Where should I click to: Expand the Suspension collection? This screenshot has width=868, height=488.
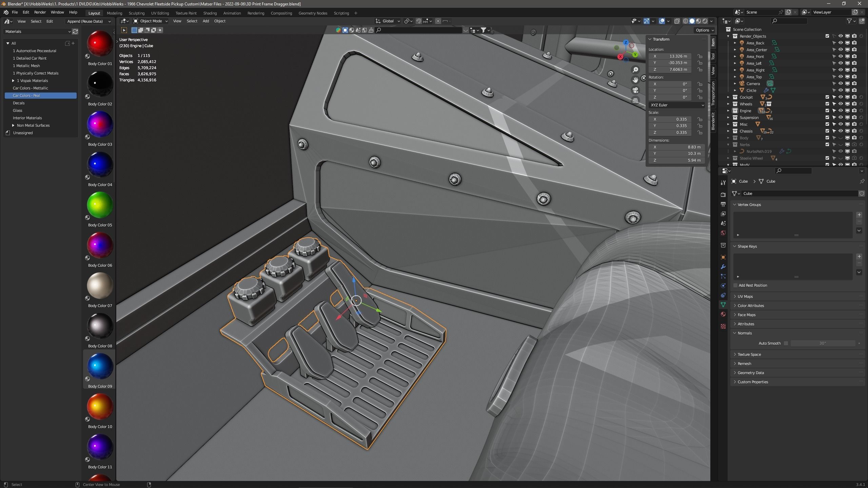pos(728,118)
